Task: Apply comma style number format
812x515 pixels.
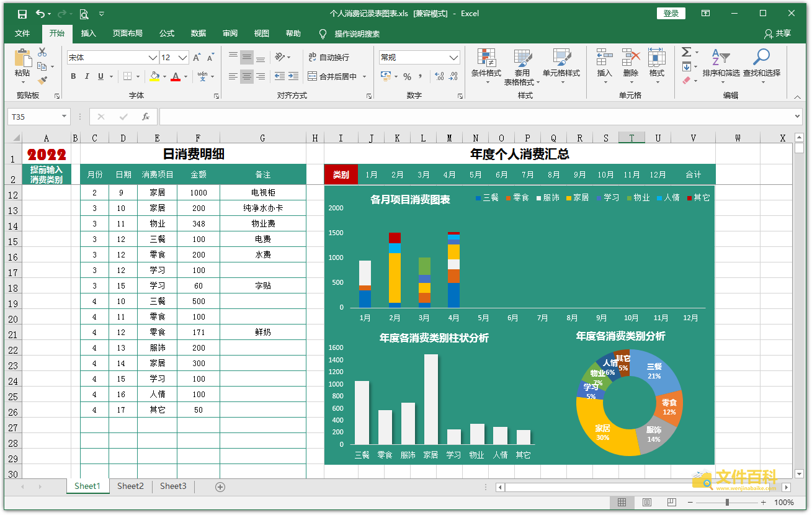Action: [x=421, y=76]
